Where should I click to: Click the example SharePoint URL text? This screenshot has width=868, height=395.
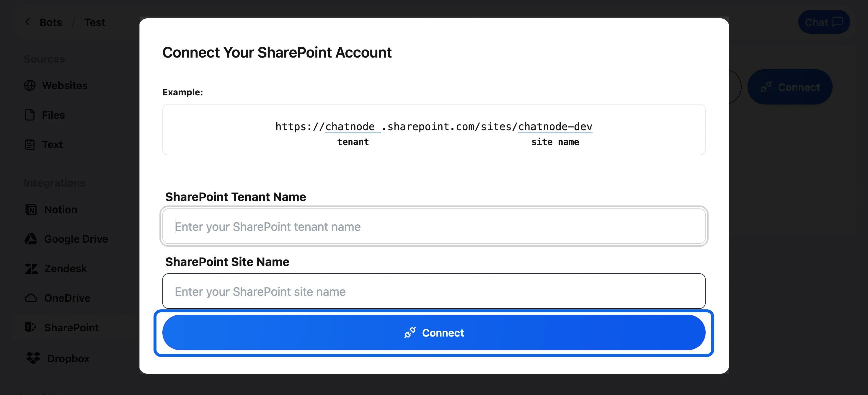pyautogui.click(x=433, y=127)
